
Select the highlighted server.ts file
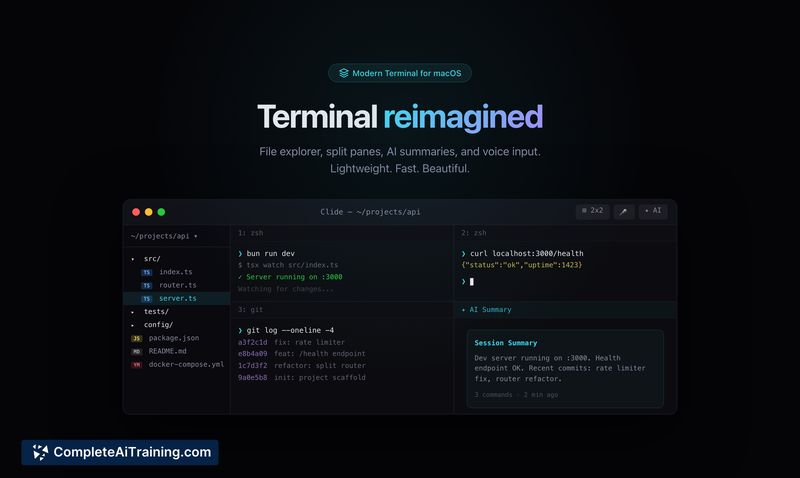point(177,298)
